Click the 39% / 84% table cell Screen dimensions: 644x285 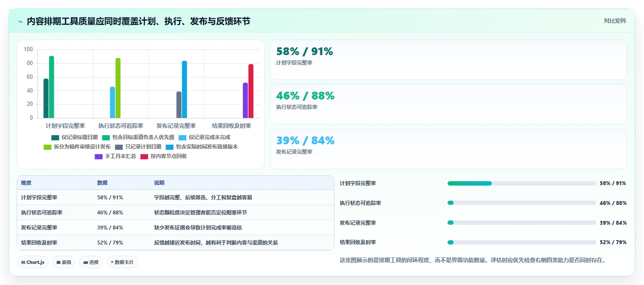pyautogui.click(x=110, y=228)
